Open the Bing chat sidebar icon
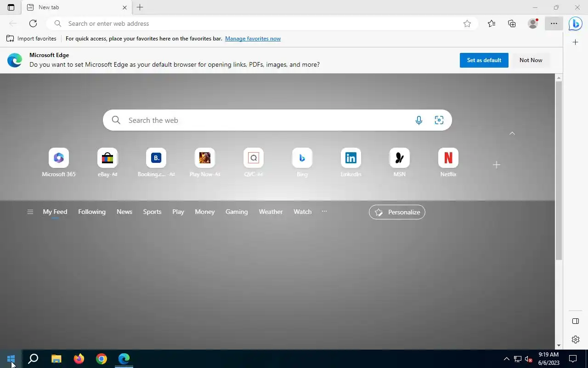588x368 pixels. coord(575,23)
